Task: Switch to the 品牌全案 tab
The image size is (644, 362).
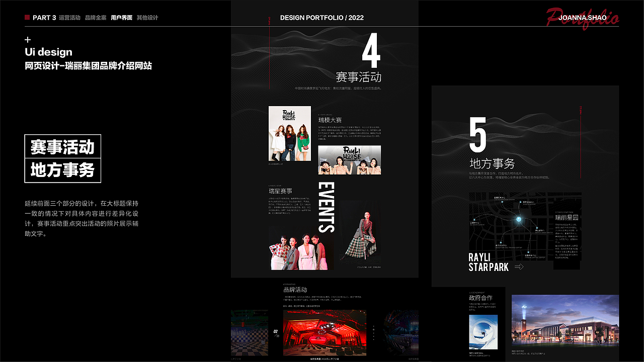Action: (96, 18)
